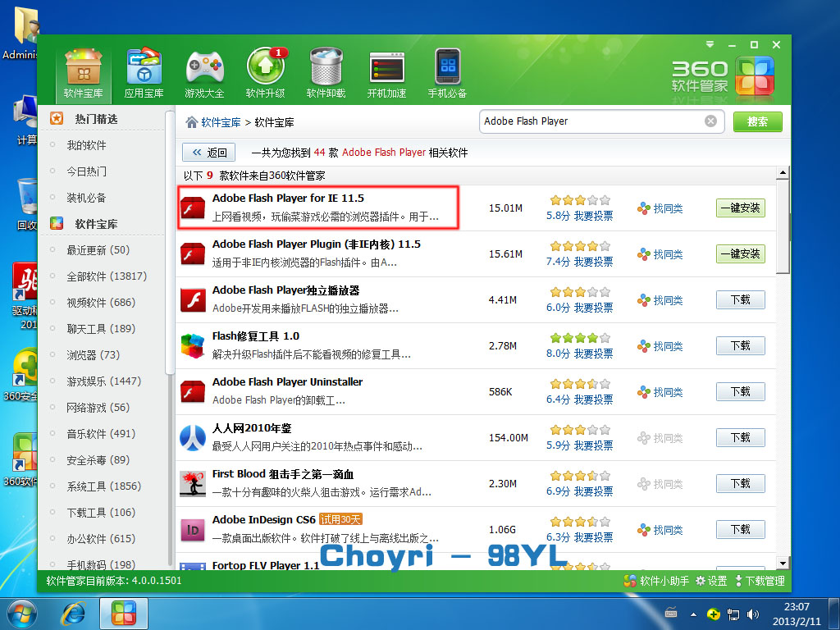The image size is (840, 630).
Task: Click the Adobe InDesign CS6 icon
Action: tap(193, 529)
